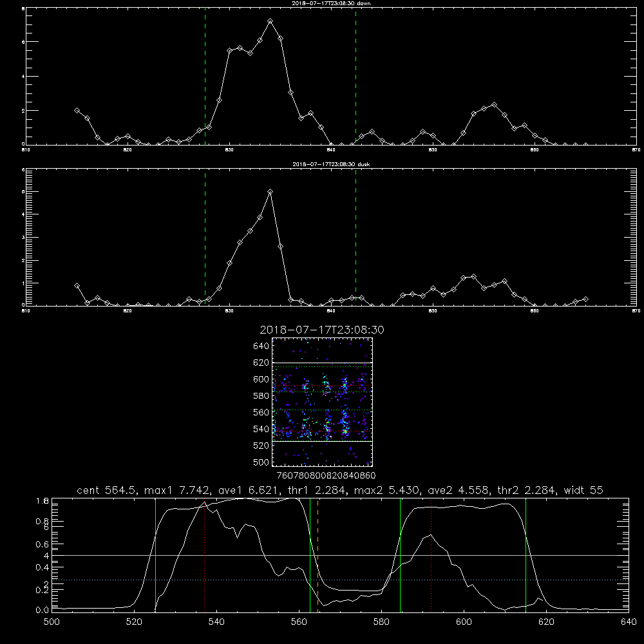This screenshot has width=644, height=644.
Task: Click the last diamond point of dusk curve
Action: pos(585,299)
